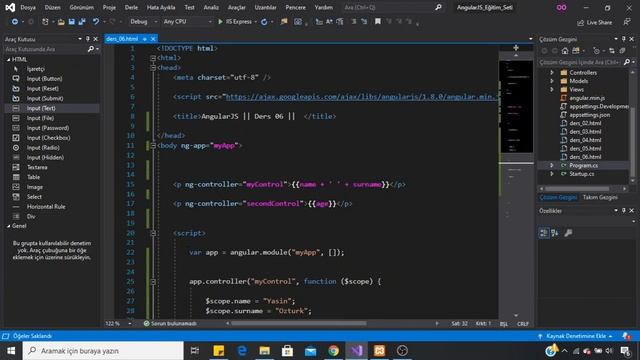
Task: Select Input (Text) in the toolbox
Action: (x=51, y=108)
